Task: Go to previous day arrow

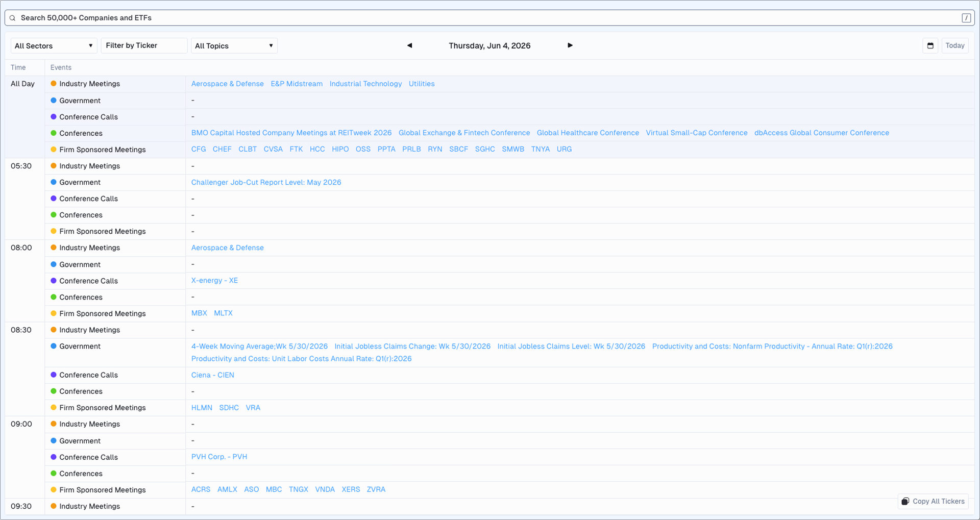Action: 409,45
